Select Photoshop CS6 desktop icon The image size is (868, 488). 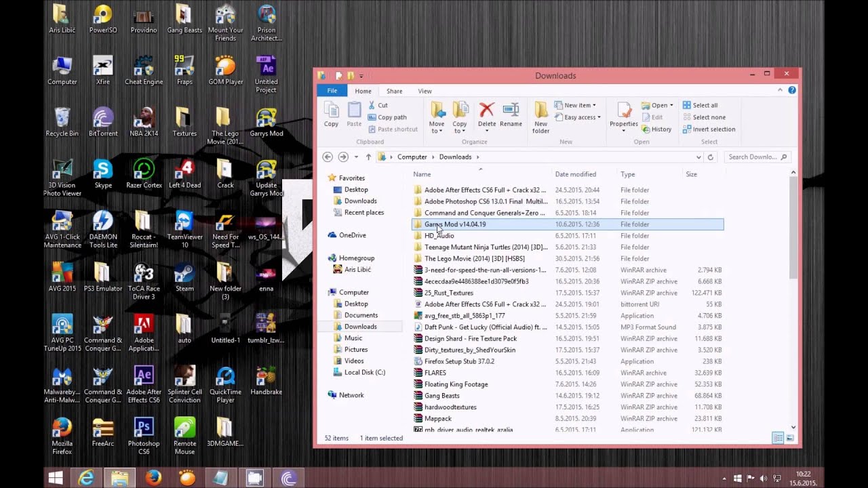pos(144,436)
